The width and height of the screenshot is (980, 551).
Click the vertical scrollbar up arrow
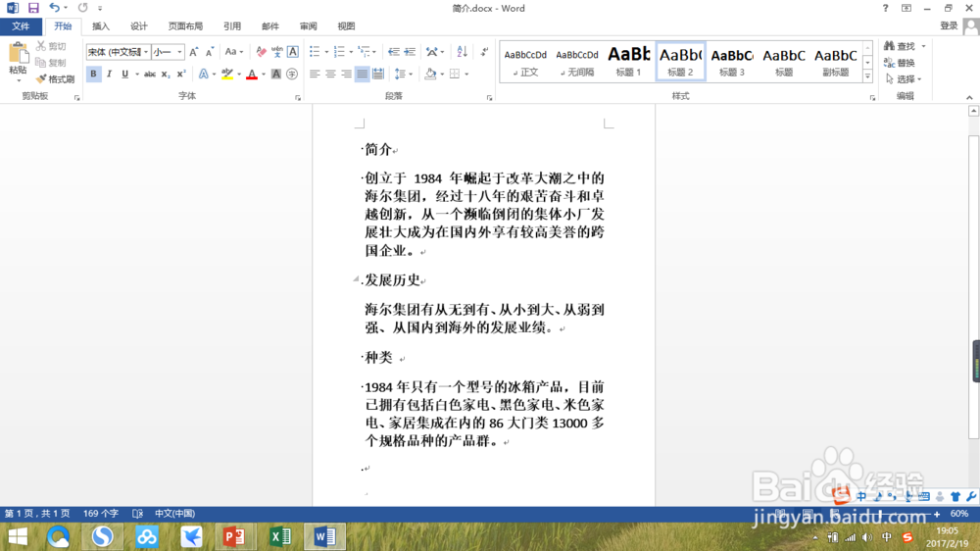973,112
